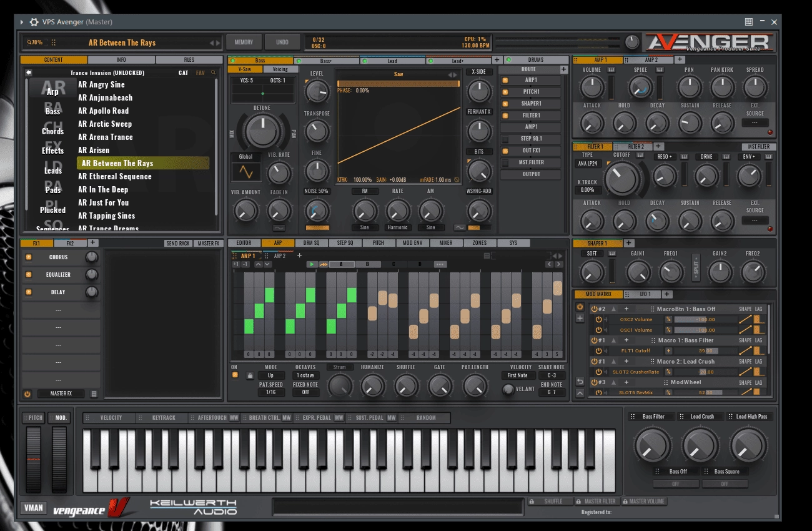812x531 pixels.
Task: Click the MST.FILTER button in filter panel
Action: [759, 147]
